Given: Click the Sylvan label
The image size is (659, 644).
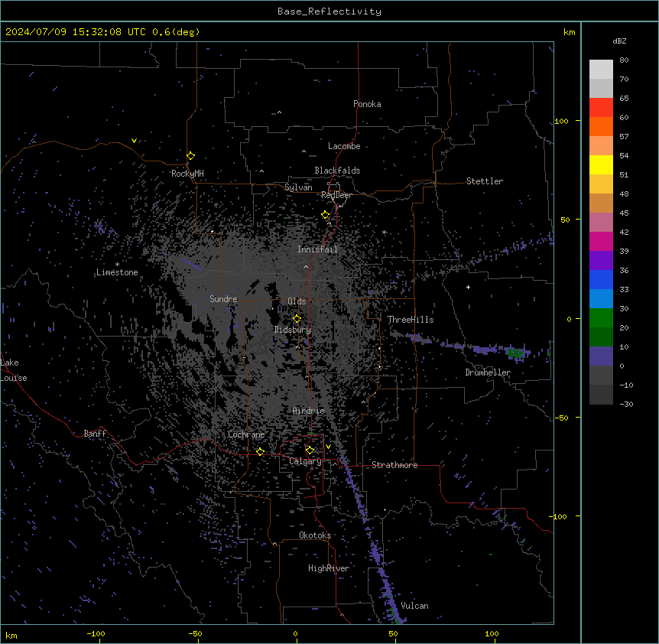Looking at the screenshot, I should click(298, 187).
